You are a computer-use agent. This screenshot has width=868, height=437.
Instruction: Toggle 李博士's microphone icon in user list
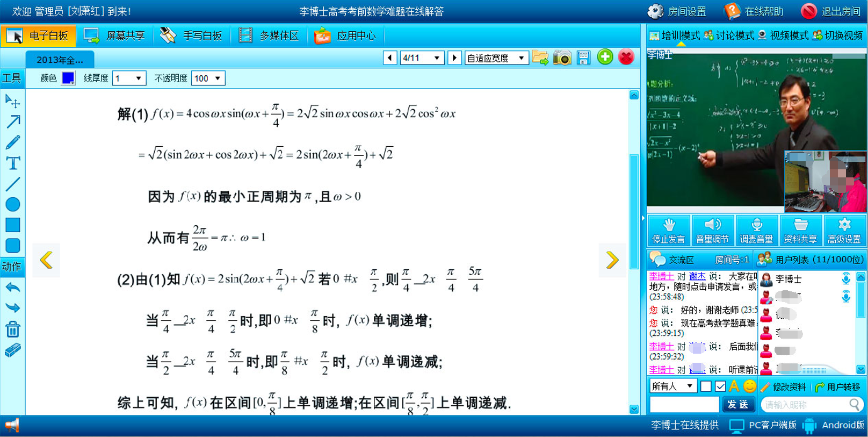pyautogui.click(x=846, y=278)
